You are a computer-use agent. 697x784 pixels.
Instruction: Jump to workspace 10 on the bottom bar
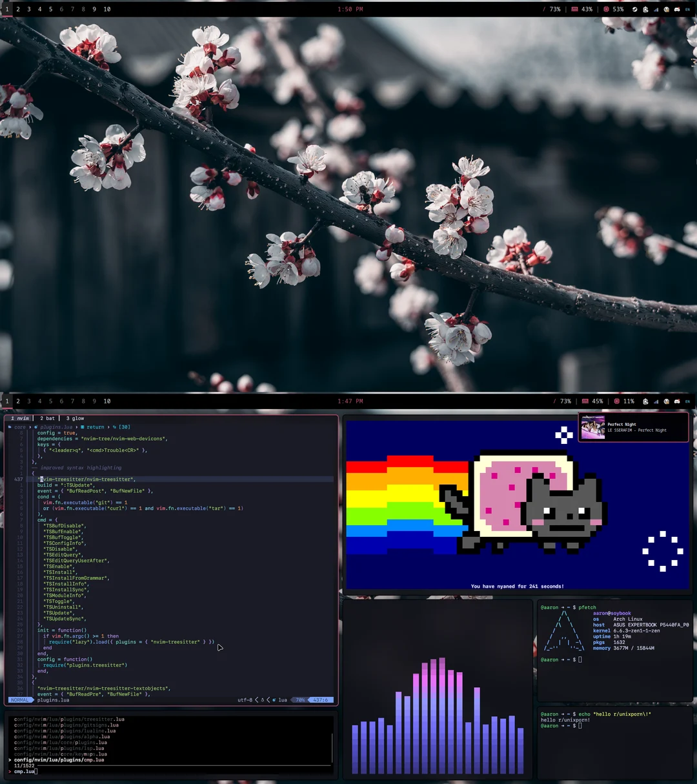coord(106,401)
